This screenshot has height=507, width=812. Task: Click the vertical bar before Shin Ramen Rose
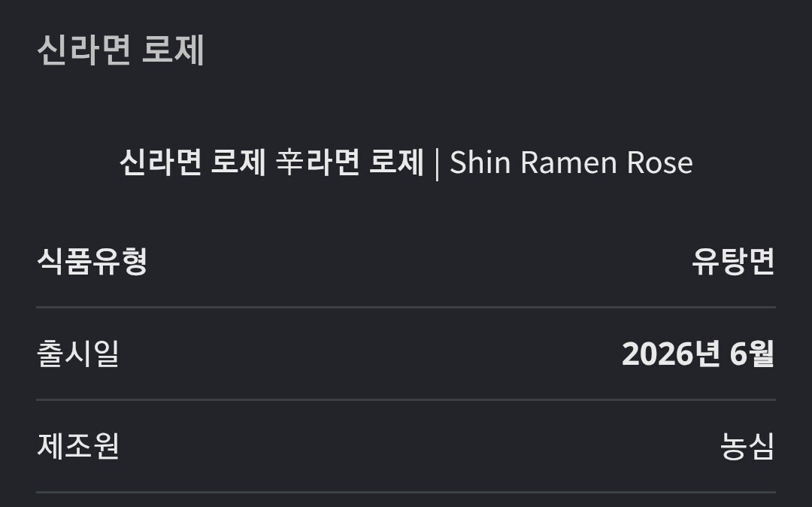[437, 163]
